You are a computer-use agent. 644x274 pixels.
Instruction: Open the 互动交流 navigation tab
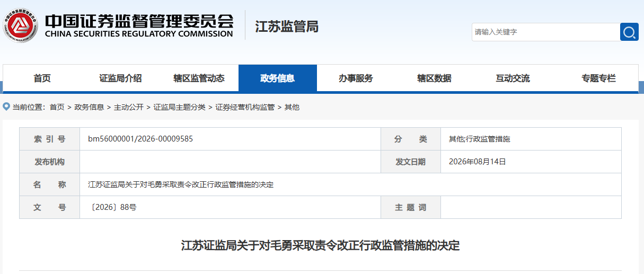click(x=513, y=78)
